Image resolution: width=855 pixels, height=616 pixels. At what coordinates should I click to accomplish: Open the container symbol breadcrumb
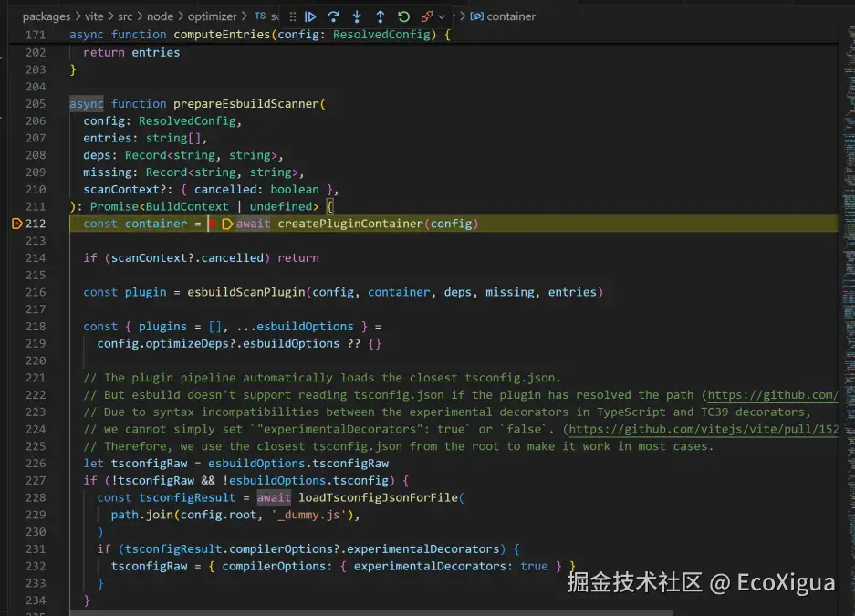[511, 16]
